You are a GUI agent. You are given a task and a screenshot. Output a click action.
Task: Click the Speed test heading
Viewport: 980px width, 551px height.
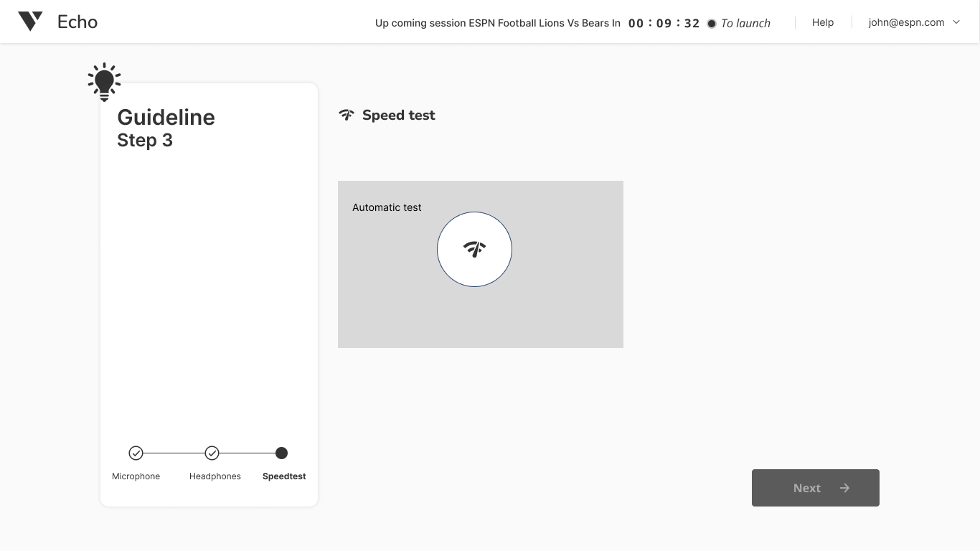coord(398,115)
